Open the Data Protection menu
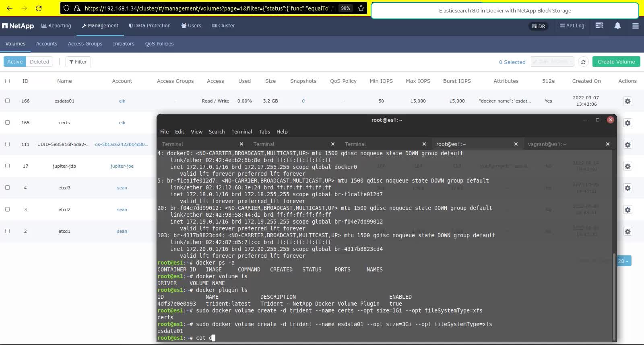 coord(150,26)
